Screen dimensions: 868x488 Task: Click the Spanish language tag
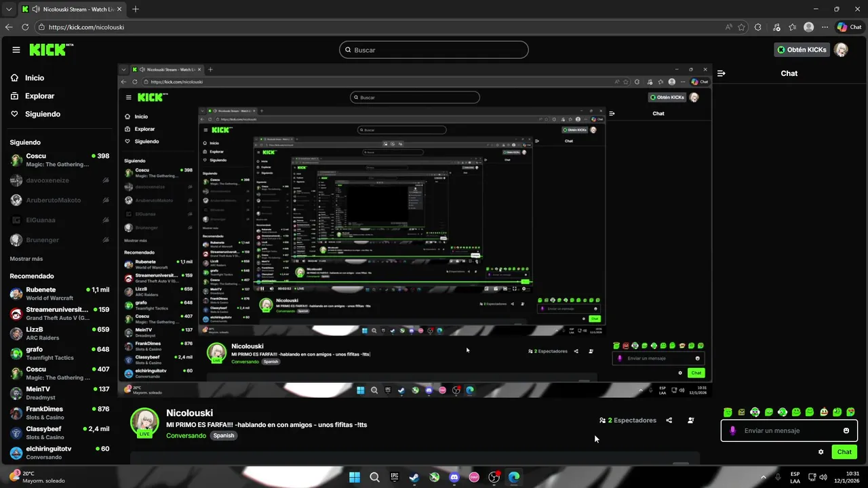pyautogui.click(x=224, y=436)
